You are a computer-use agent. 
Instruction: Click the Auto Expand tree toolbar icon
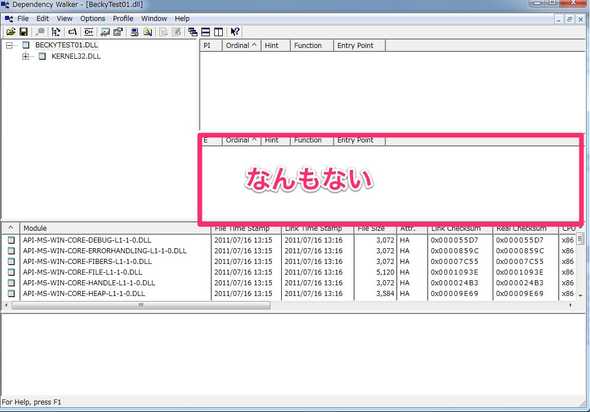[x=56, y=32]
